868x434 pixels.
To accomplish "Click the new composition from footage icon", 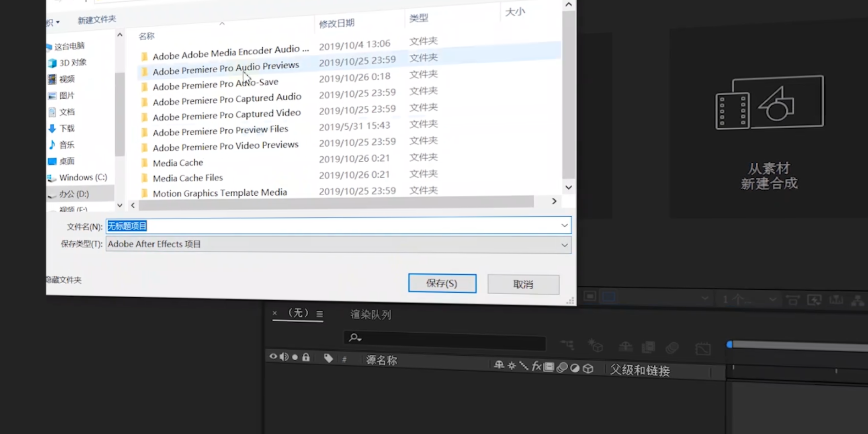I will pos(770,102).
